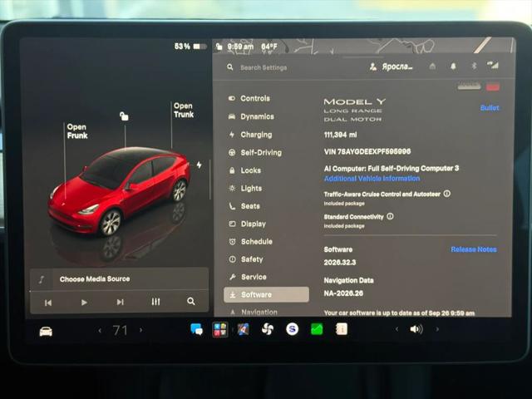This screenshot has height=399, width=532.
Task: Tap the lock icon in the status bar
Action: (x=219, y=47)
